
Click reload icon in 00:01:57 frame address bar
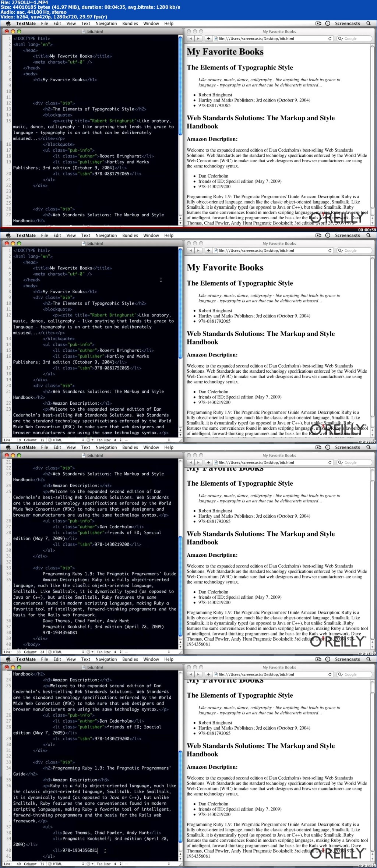(x=330, y=251)
